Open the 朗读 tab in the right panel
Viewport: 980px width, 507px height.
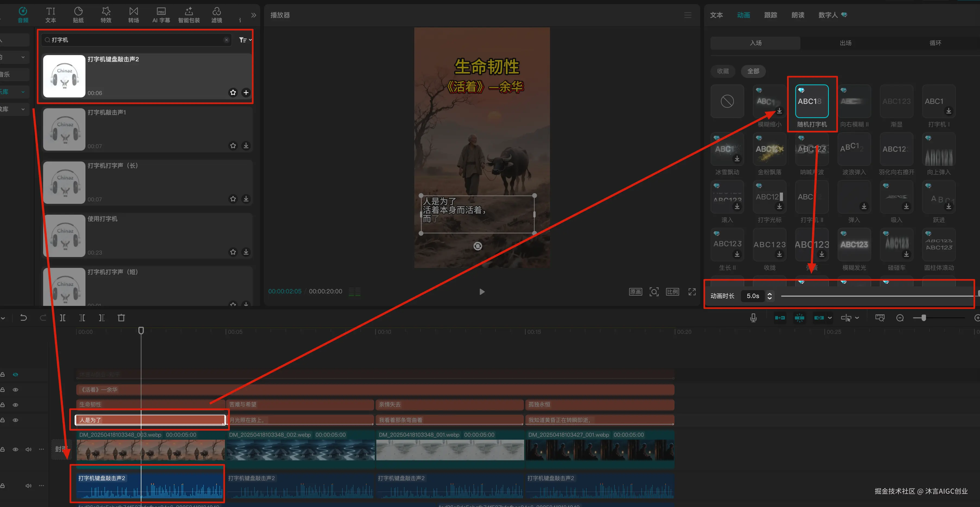click(797, 15)
